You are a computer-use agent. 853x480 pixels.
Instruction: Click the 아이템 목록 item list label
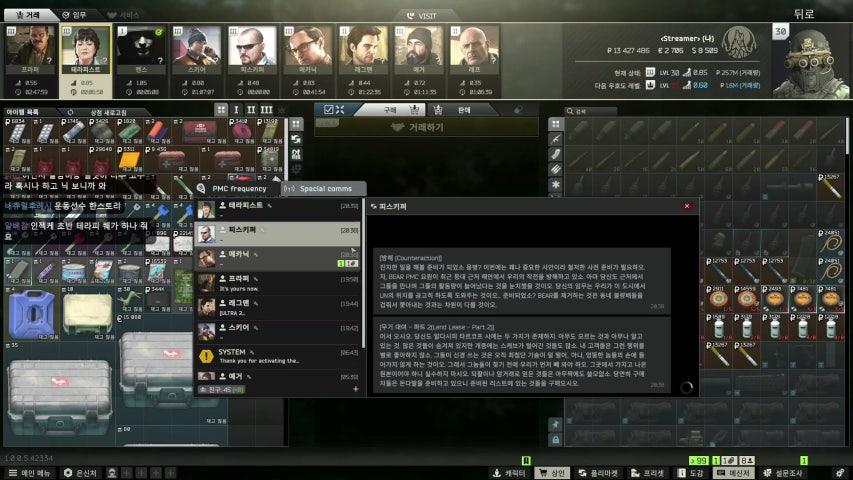click(22, 112)
